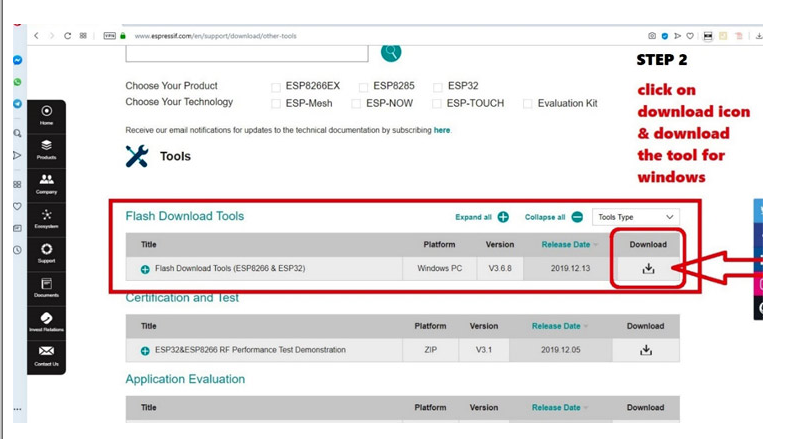Take a snapshot with the camera icon
The height and width of the screenshot is (439, 794).
tap(652, 35)
